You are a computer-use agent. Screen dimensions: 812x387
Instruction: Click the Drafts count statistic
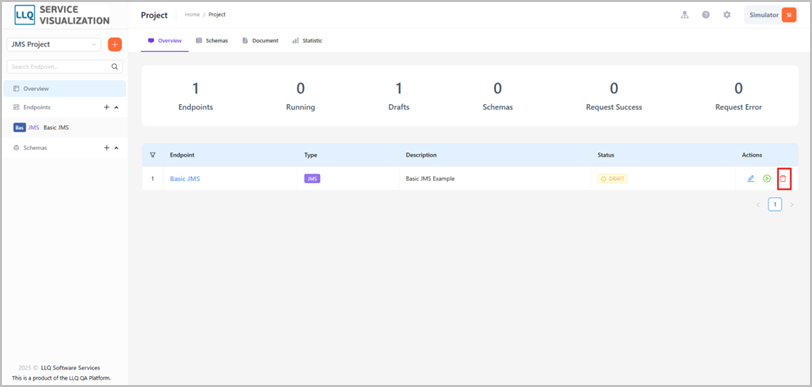399,96
